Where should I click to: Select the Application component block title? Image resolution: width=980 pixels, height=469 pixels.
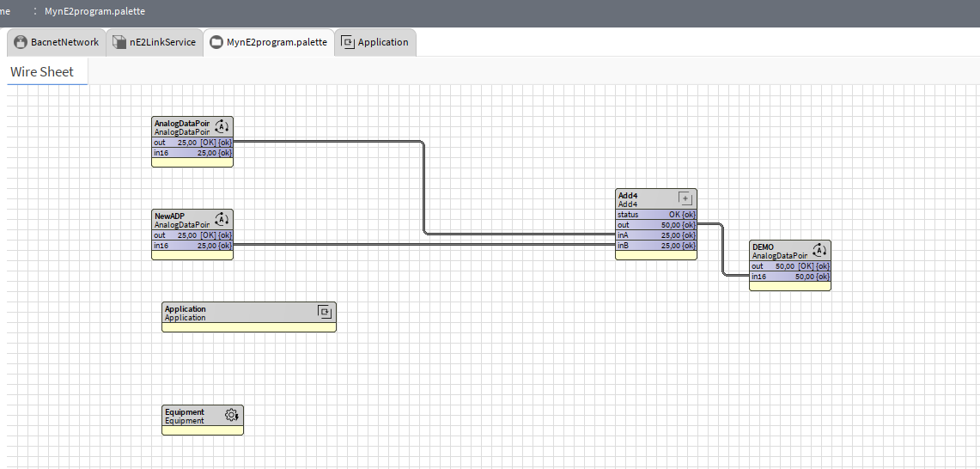click(x=186, y=309)
